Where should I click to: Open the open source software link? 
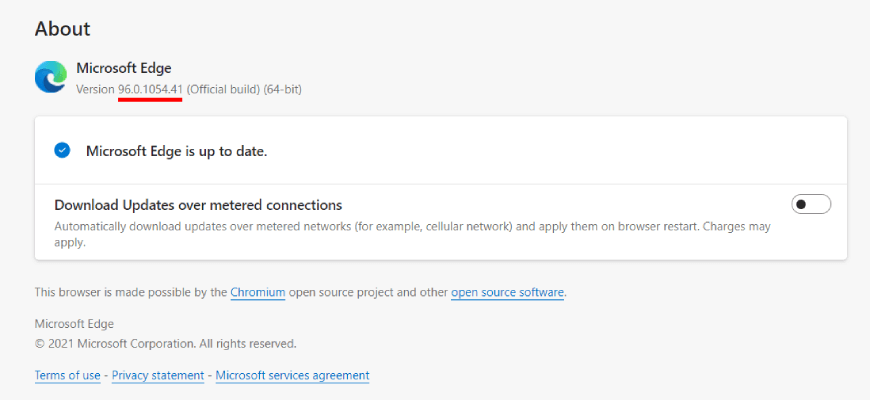point(507,292)
